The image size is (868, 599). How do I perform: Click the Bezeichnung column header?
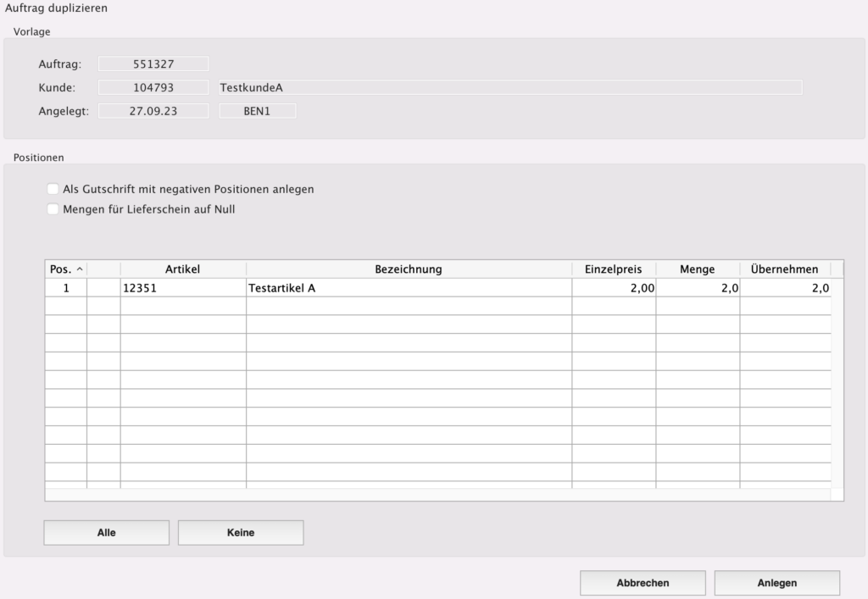pyautogui.click(x=409, y=269)
